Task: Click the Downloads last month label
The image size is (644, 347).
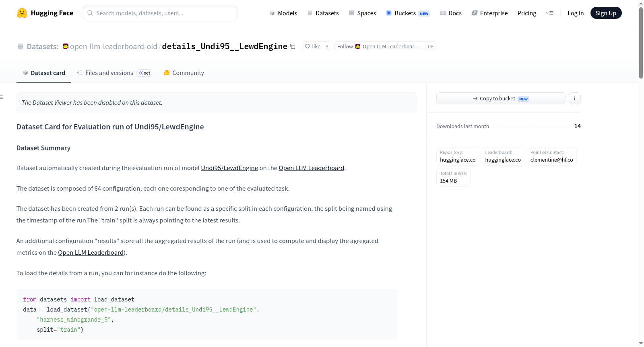Action: tap(463, 127)
